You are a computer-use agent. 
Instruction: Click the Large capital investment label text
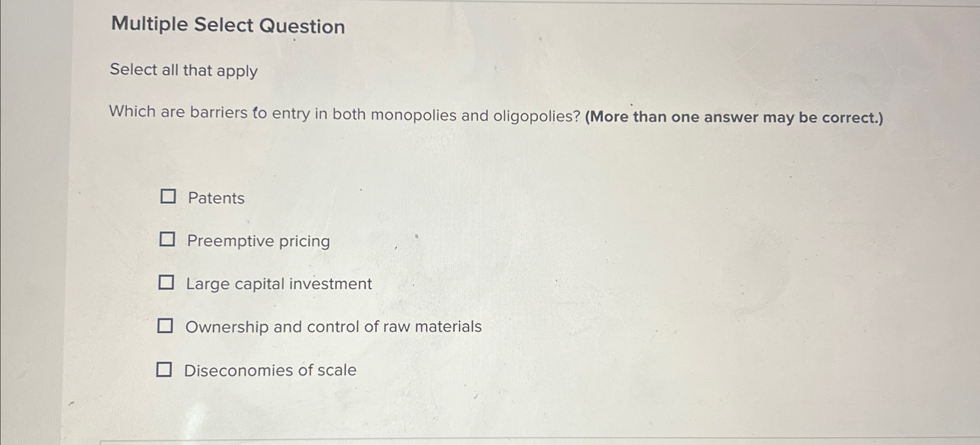279,284
